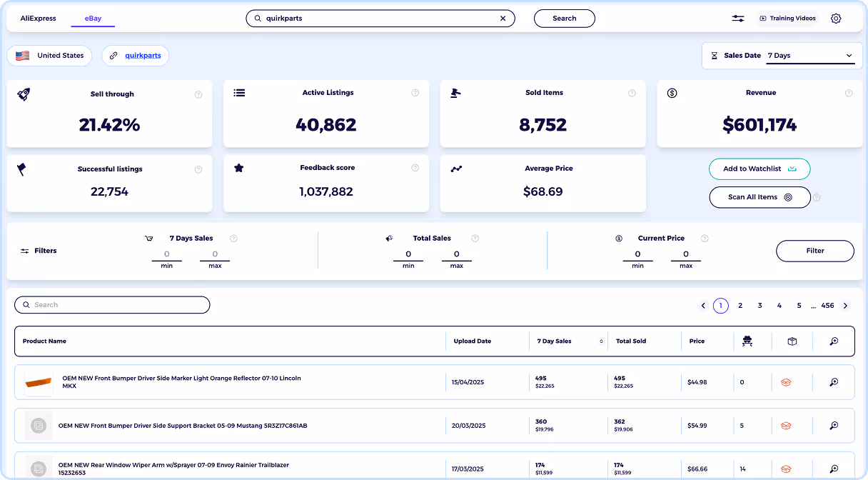Viewport: 868px width, 480px height.
Task: Open the Sales Date 7 Days dropdown
Action: click(810, 56)
